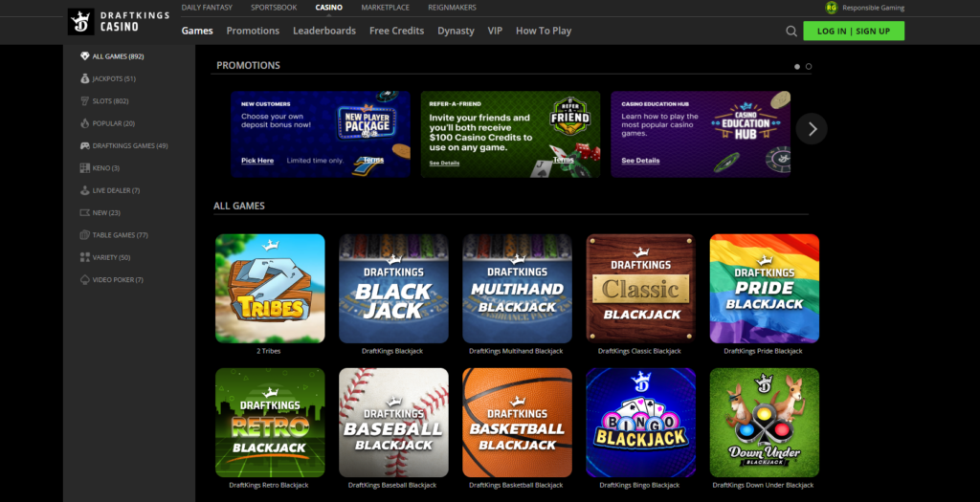Open the Multihand Blackjack game tile
Image resolution: width=980 pixels, height=502 pixels.
click(517, 289)
